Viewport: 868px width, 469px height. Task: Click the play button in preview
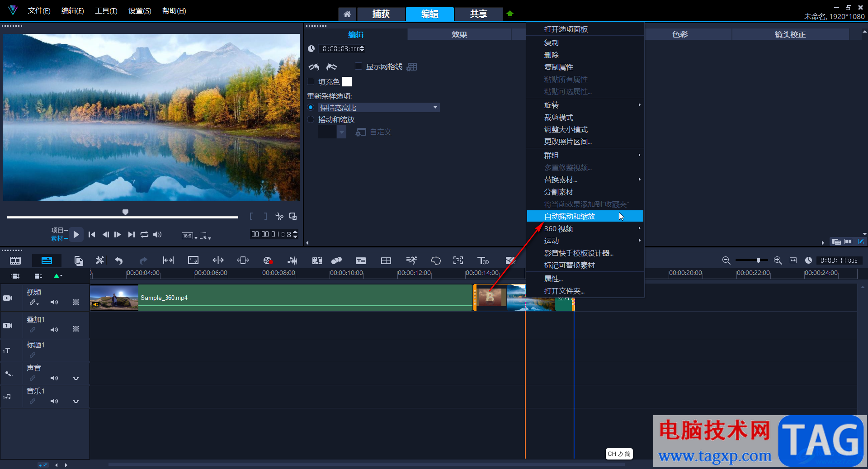76,234
